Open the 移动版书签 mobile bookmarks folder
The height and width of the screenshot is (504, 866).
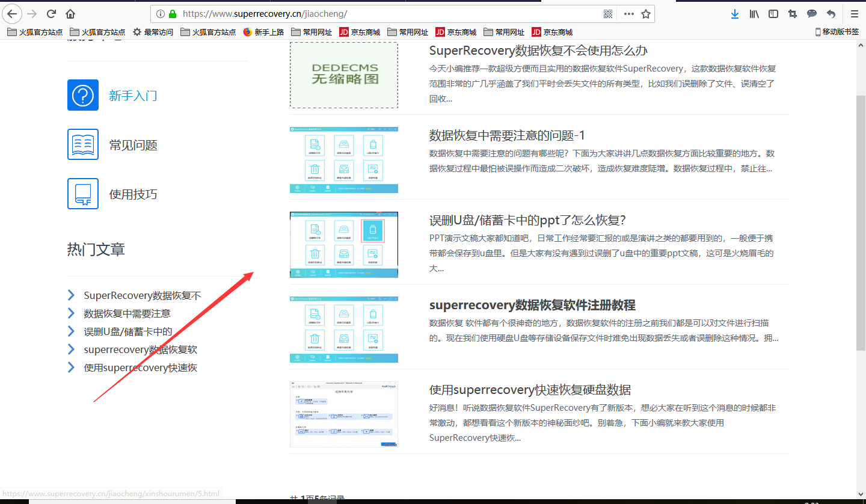(x=837, y=32)
